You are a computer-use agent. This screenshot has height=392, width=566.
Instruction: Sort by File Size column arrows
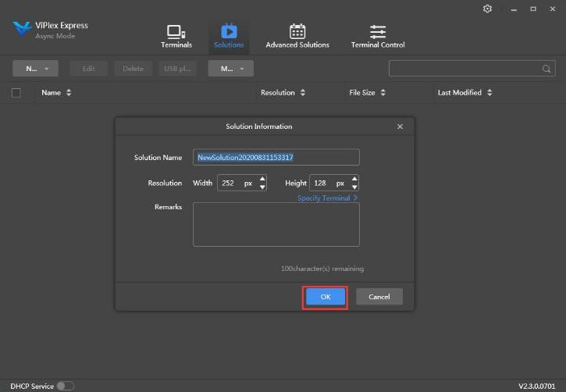pos(383,93)
